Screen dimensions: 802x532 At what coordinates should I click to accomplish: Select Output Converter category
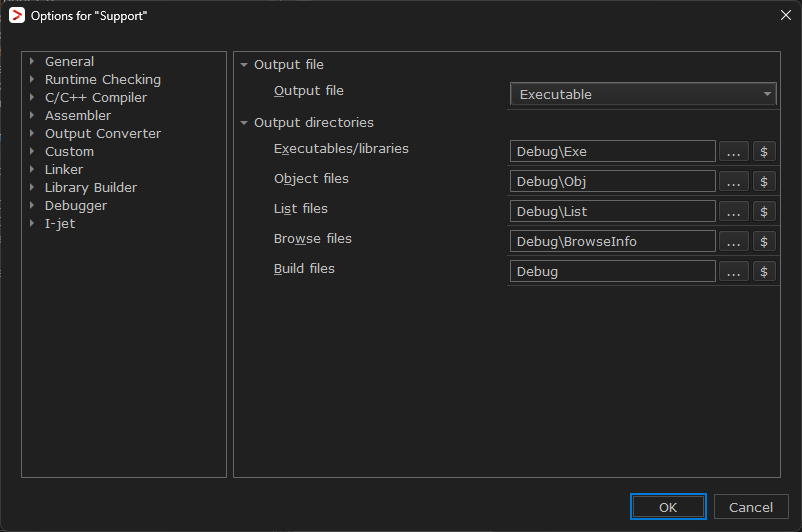[103, 133]
